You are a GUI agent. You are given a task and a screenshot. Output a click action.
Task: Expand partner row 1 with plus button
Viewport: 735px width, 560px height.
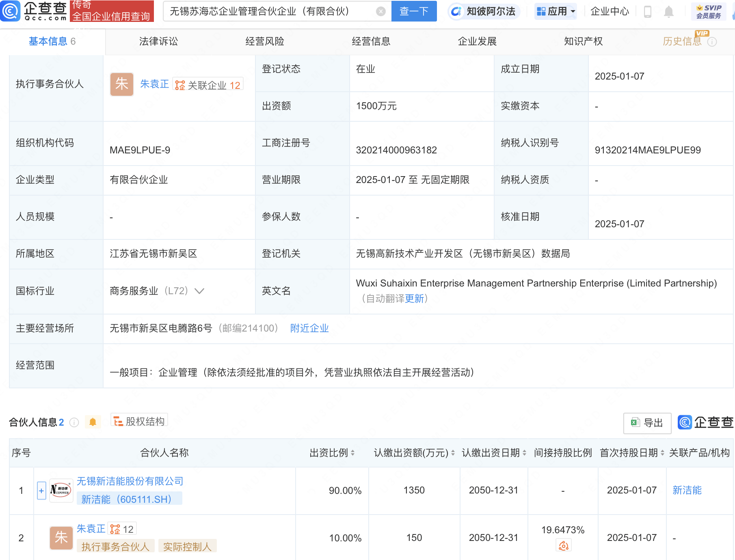pos(41,491)
